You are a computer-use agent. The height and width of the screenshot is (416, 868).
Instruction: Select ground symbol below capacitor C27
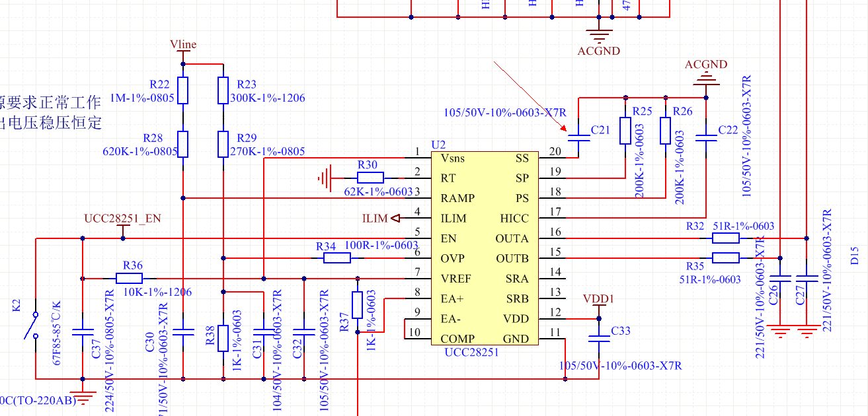(807, 332)
